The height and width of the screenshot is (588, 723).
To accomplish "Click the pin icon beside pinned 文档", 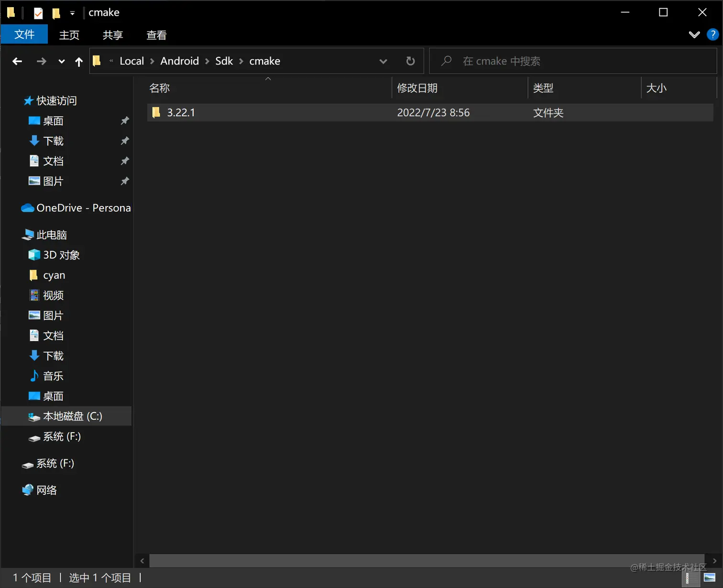I will (x=125, y=161).
